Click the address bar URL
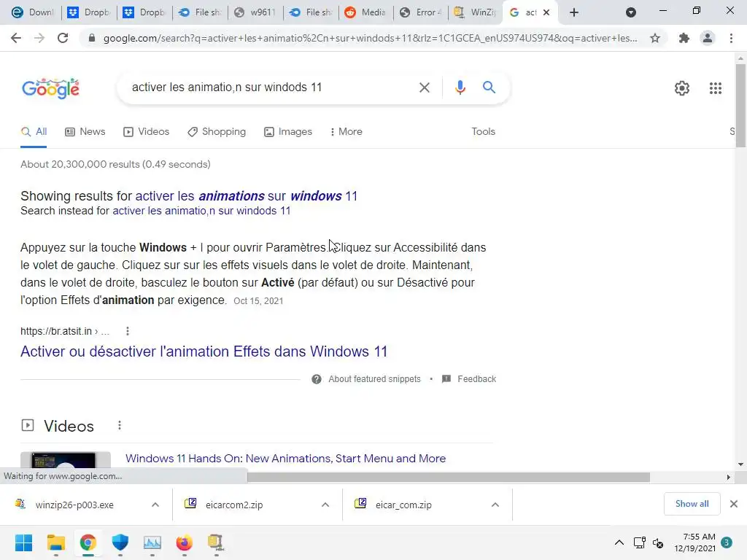 (x=370, y=38)
